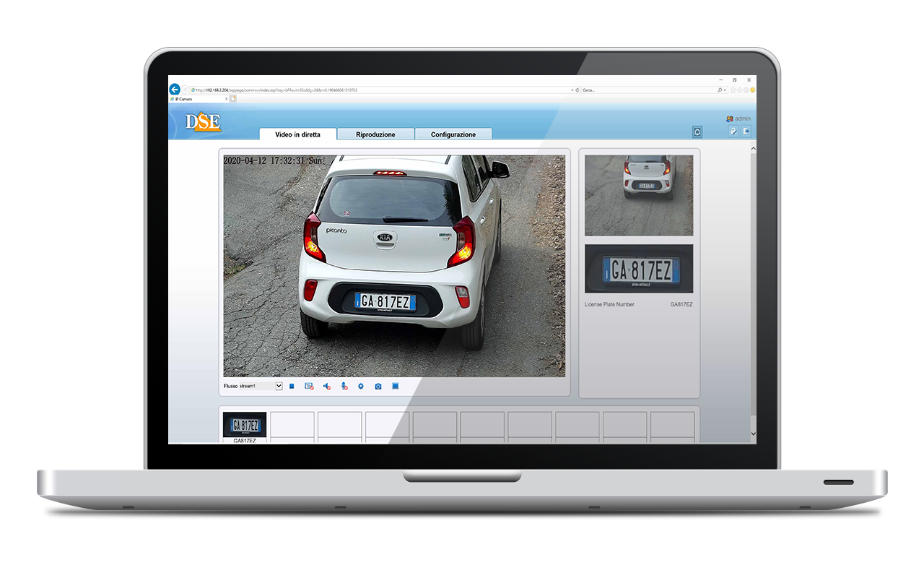Switch video to full screen mode
The width and height of the screenshot is (924, 578).
pyautogui.click(x=396, y=387)
